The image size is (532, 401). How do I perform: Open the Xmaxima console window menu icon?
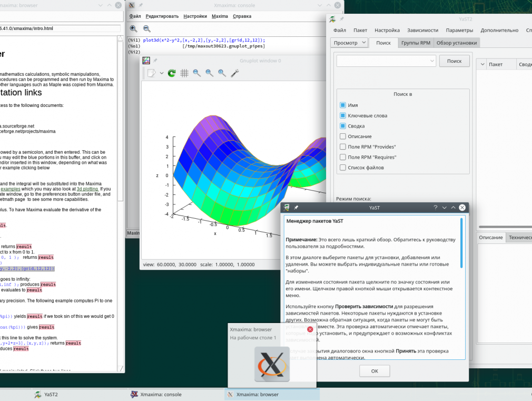[x=132, y=5]
